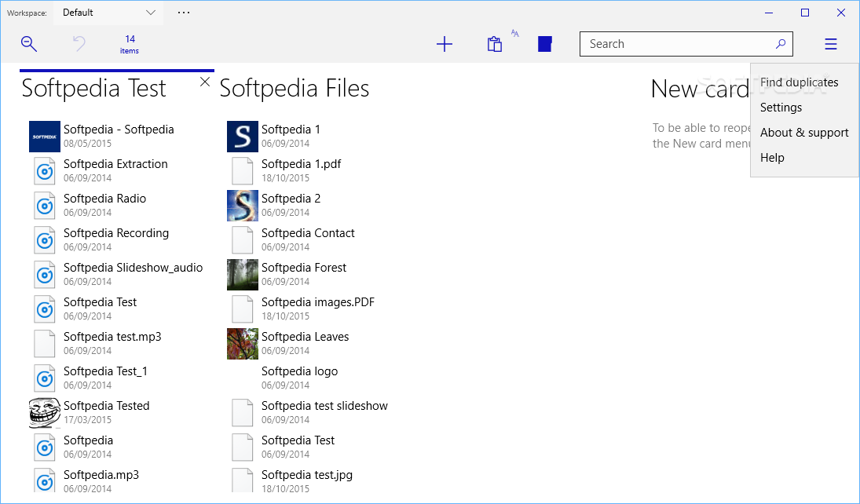Click the Softpedia test.jpg file icon
Screen dimensions: 860x504
tap(243, 480)
